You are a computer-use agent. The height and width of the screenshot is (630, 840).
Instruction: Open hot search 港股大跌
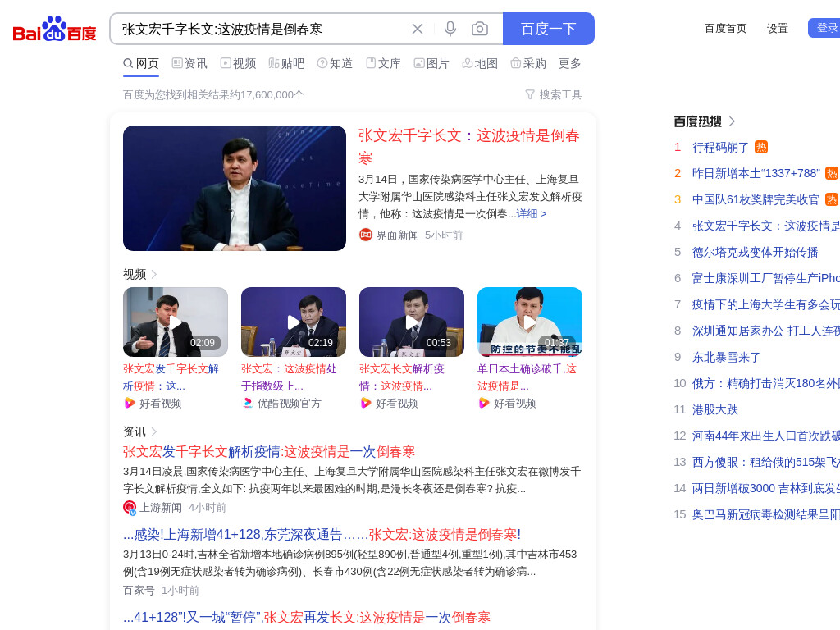tap(715, 410)
